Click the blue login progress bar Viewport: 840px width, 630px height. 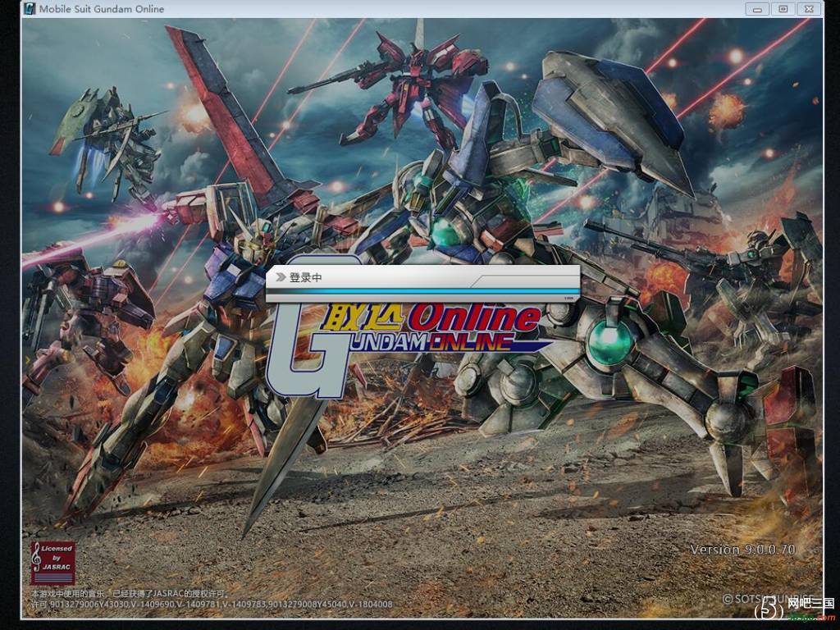(x=422, y=292)
